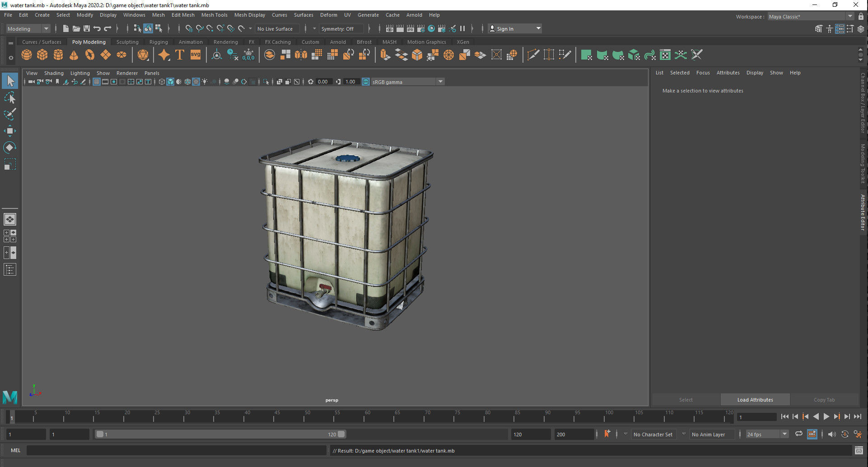The height and width of the screenshot is (467, 868).
Task: Click the New Scene file icon
Action: coord(66,28)
